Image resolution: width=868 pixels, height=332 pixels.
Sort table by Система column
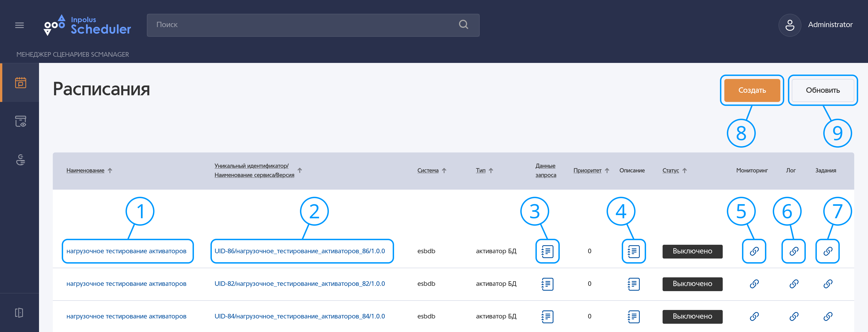pos(428,171)
